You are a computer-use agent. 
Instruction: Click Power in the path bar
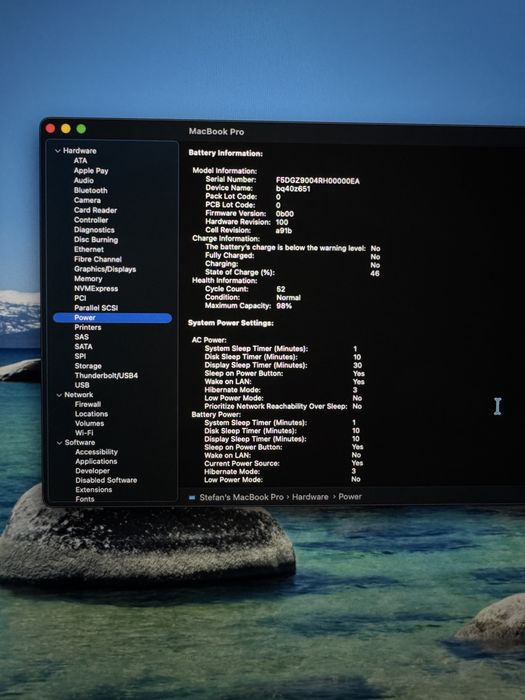[x=350, y=496]
